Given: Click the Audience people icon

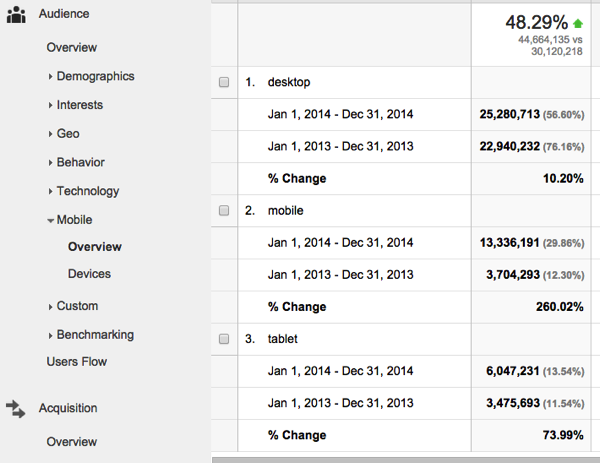Looking at the screenshot, I should pyautogui.click(x=16, y=15).
